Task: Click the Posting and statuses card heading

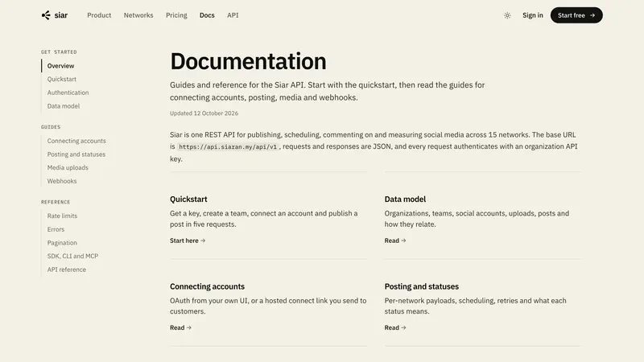Action: pos(421,286)
